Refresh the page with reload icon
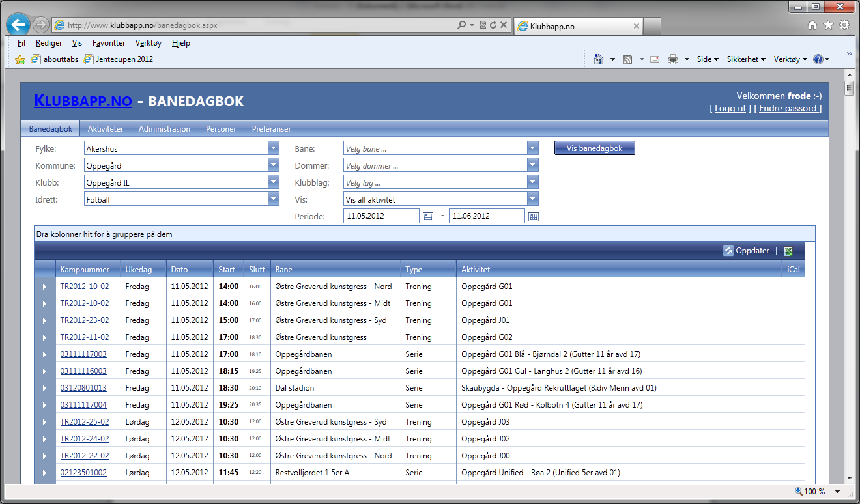Viewport: 860px width, 504px height. click(x=493, y=25)
